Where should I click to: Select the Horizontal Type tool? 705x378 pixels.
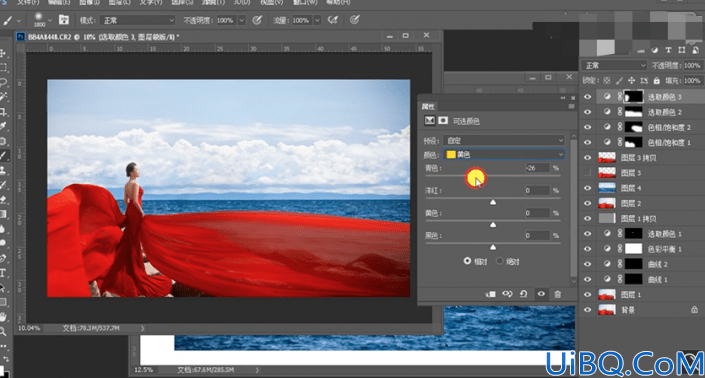pyautogui.click(x=3, y=273)
